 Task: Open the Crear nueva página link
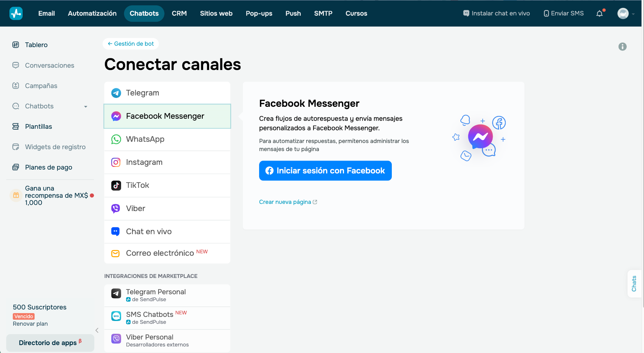288,202
